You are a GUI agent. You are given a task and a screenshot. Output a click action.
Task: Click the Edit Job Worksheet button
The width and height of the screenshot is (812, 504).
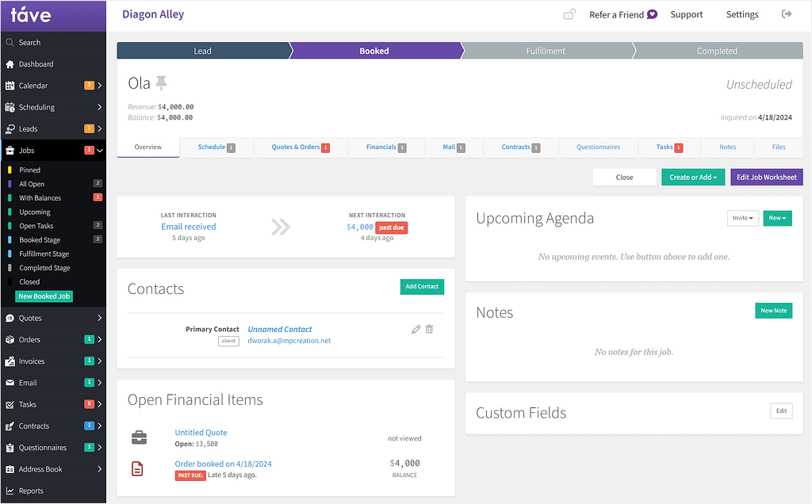pos(766,178)
